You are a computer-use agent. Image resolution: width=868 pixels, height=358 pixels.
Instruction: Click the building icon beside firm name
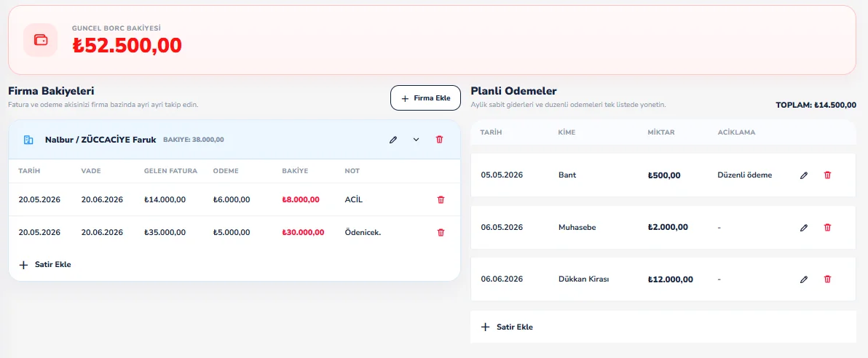[28, 140]
